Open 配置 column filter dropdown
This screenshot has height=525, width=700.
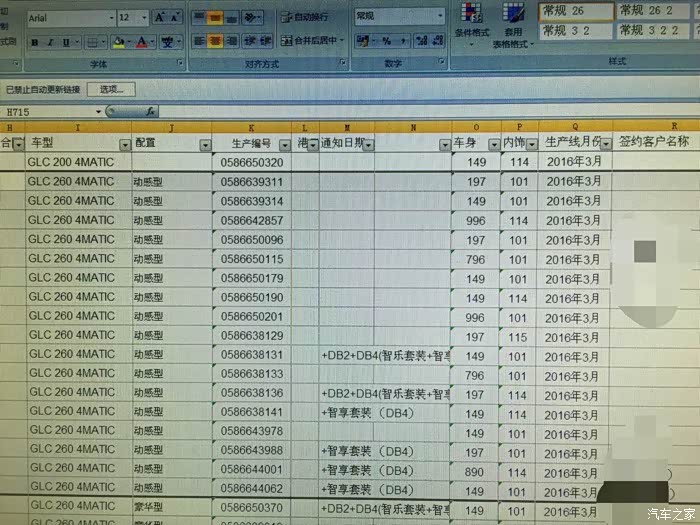pos(205,145)
